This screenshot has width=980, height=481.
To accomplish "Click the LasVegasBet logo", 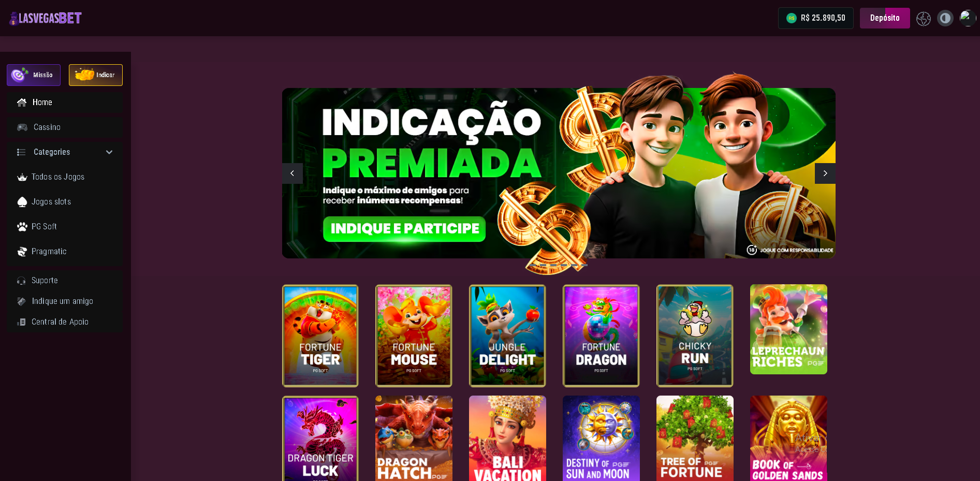I will click(45, 18).
